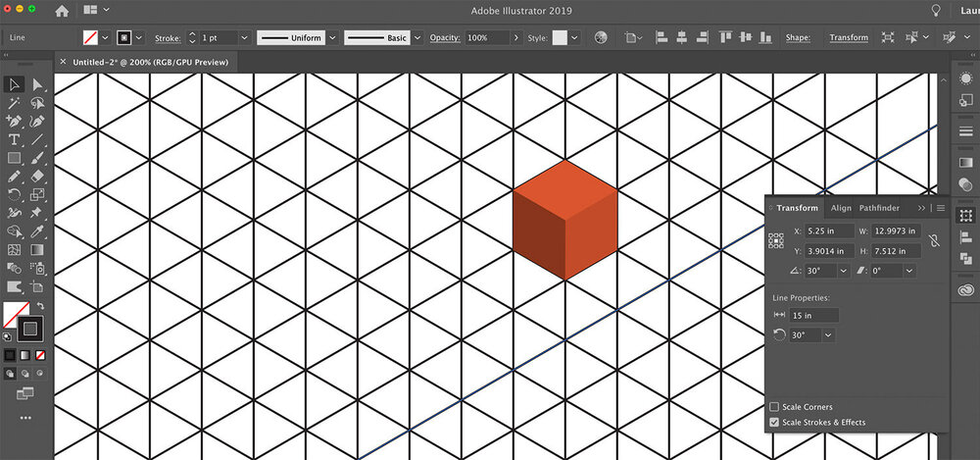This screenshot has height=460, width=980.
Task: Toggle constrain width and height proportions
Action: pos(934,240)
